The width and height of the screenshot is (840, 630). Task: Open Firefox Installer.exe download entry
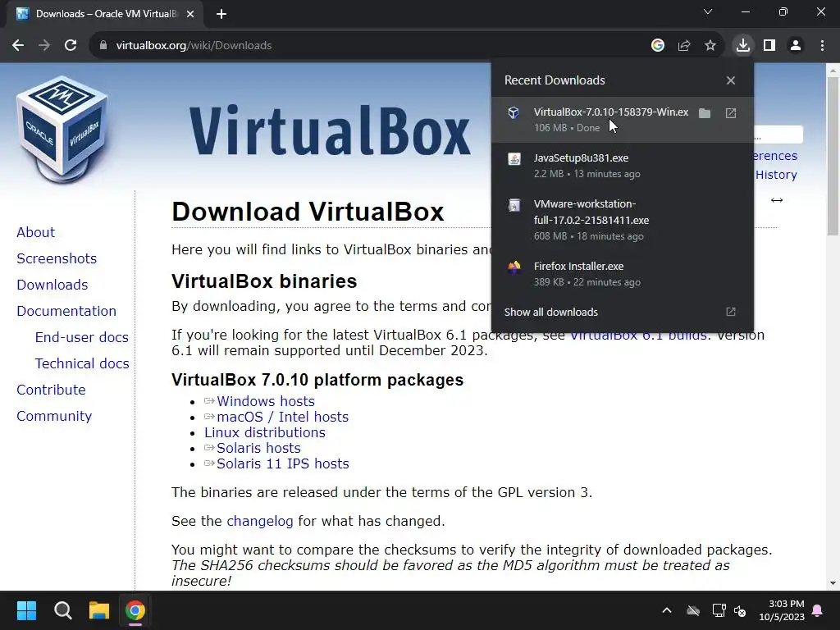(x=623, y=274)
